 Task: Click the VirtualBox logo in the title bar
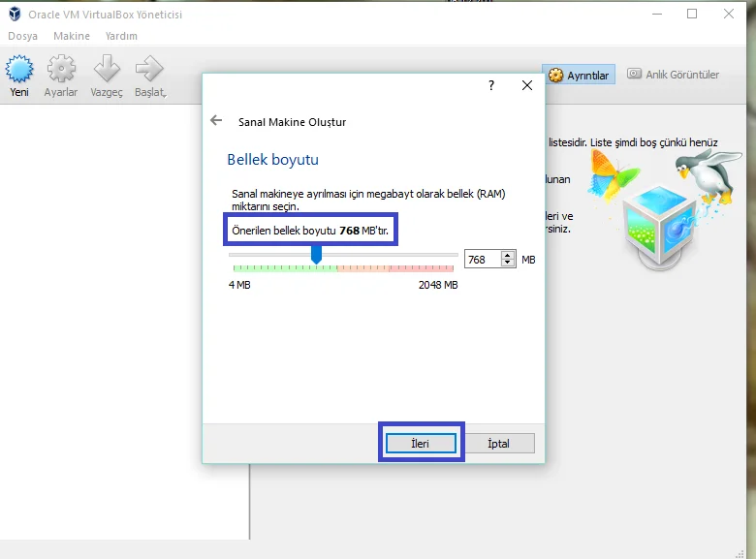coord(14,14)
